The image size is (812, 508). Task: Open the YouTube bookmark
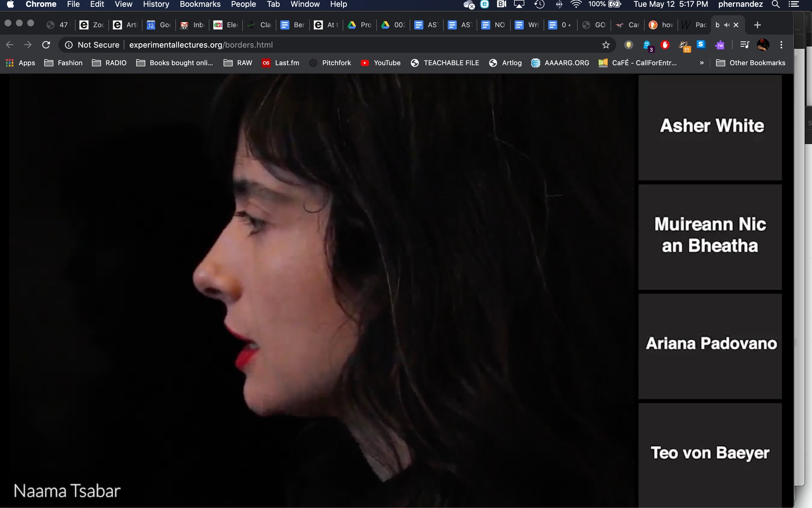(381, 63)
